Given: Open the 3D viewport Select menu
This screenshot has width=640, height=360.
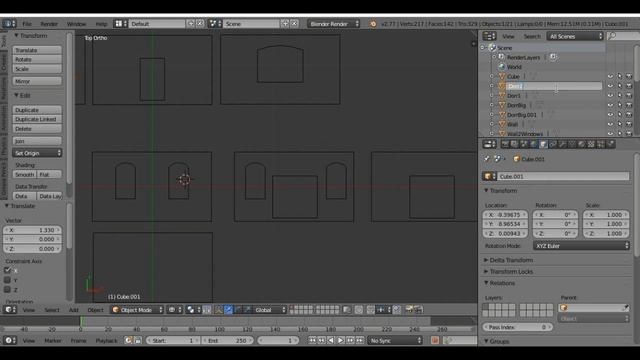Looking at the screenshot, I should [52, 310].
